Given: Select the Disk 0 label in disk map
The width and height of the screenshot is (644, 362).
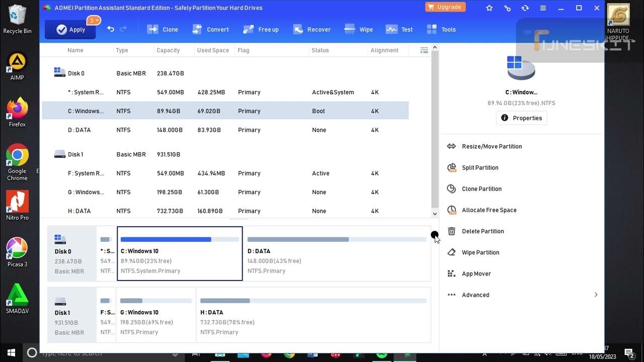Looking at the screenshot, I should click(71, 253).
